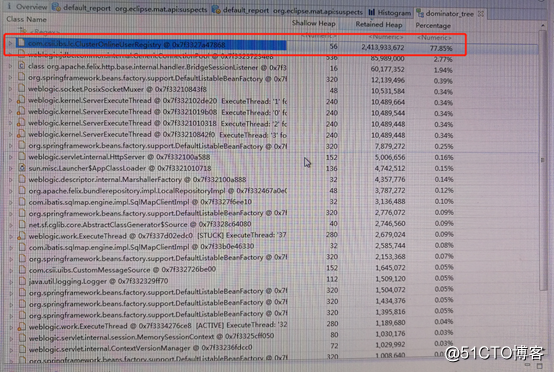554x372 pixels.
Task: Click classloader icon of AppClassLoader row
Action: click(x=22, y=168)
